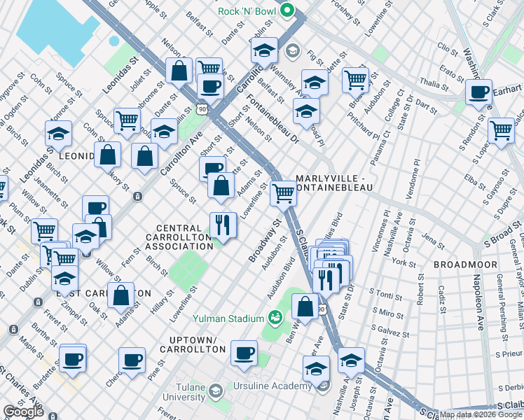Click the coffee cup pin above US 90 shield
This screenshot has width=524, height=420.
210,87
